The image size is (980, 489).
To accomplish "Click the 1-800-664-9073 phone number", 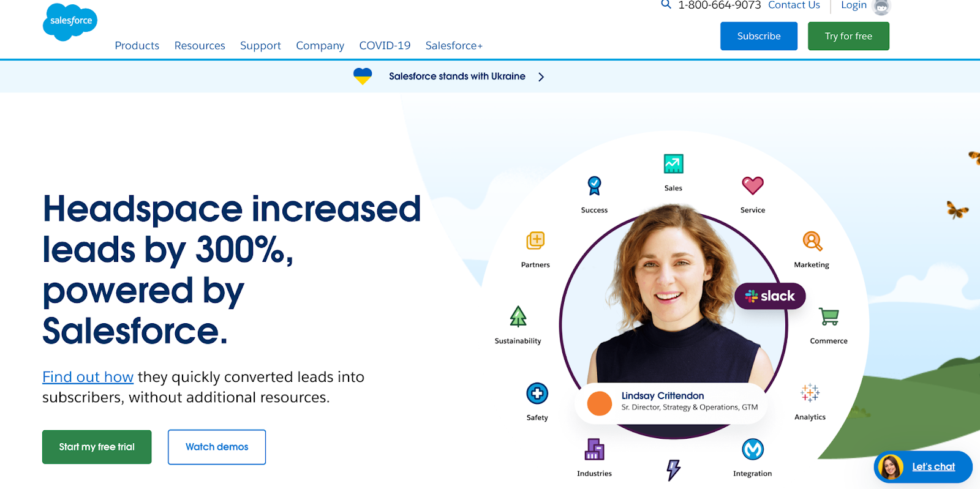I will coord(719,5).
